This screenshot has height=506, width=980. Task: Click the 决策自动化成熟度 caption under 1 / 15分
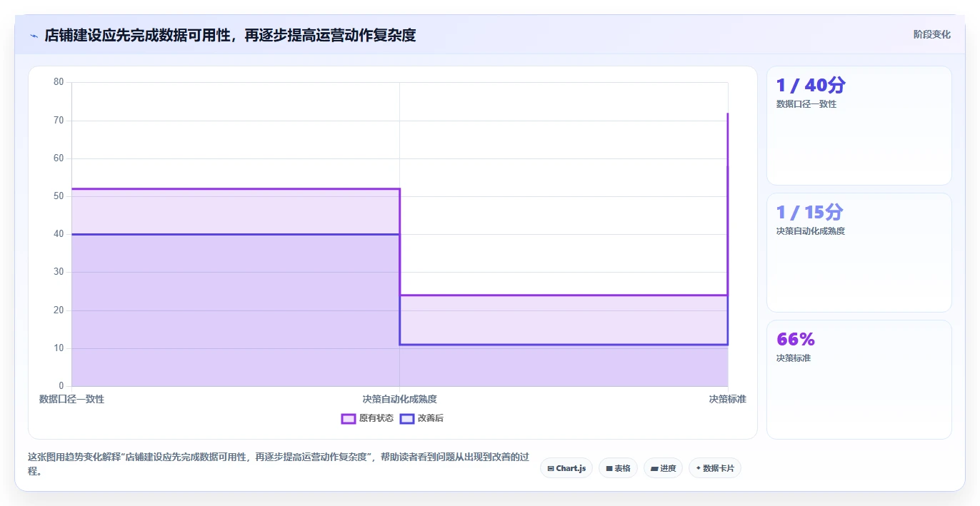[811, 231]
